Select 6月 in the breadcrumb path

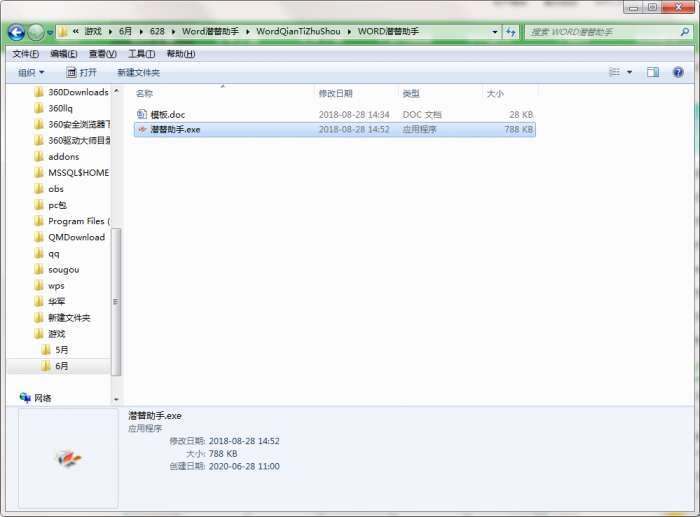click(x=125, y=31)
